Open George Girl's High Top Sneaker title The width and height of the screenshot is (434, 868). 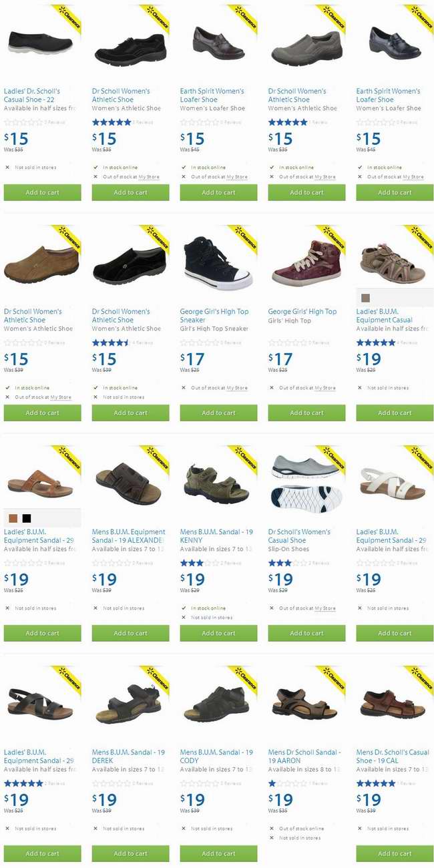pyautogui.click(x=214, y=316)
